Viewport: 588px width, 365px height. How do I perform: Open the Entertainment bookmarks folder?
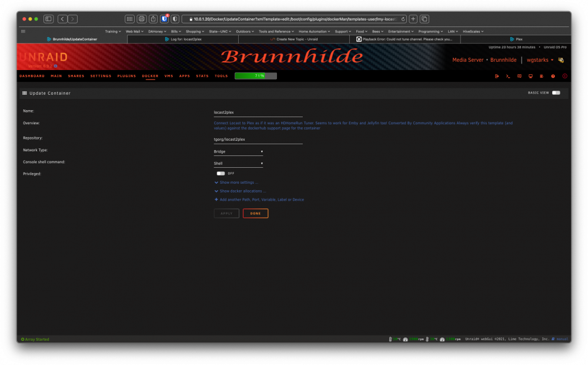coord(401,32)
